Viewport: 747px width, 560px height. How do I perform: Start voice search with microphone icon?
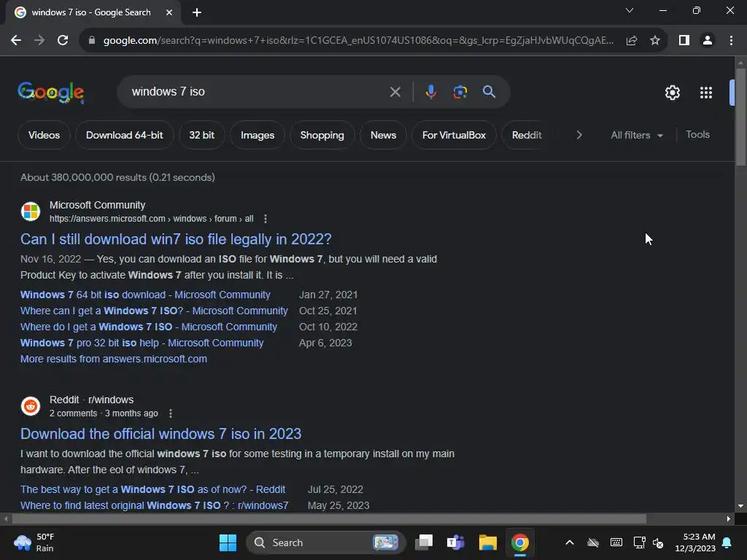430,91
